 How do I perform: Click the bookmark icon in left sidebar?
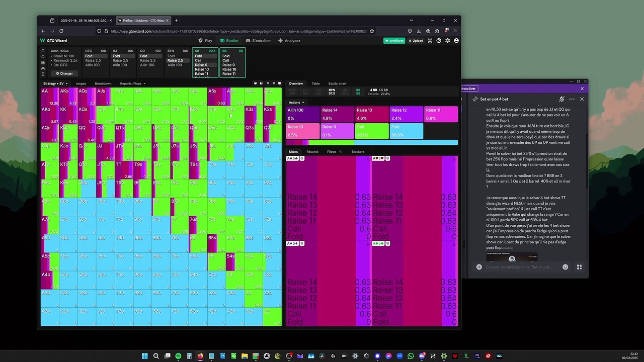click(x=43, y=51)
